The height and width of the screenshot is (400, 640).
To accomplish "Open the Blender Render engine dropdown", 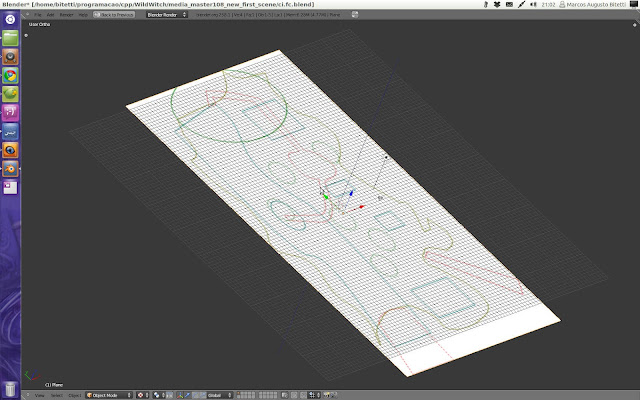I will coord(167,15).
